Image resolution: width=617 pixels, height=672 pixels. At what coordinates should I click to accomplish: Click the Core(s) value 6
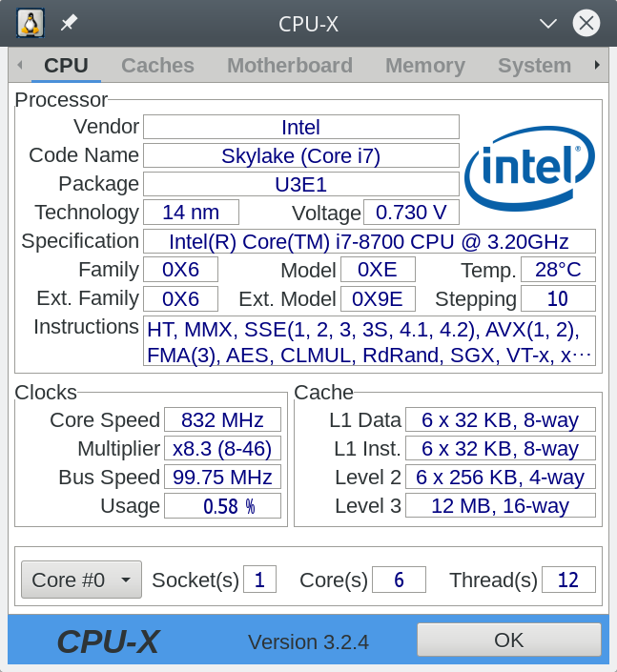coord(399,580)
